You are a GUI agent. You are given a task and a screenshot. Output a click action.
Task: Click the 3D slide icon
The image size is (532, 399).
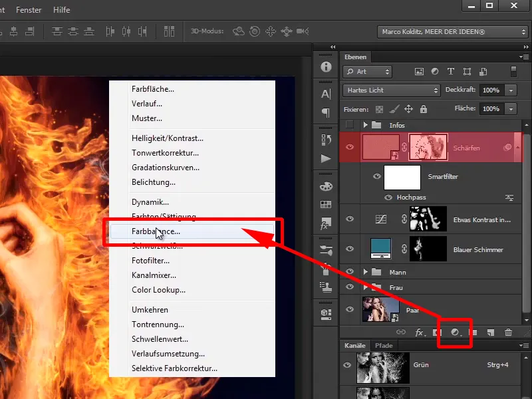(287, 31)
